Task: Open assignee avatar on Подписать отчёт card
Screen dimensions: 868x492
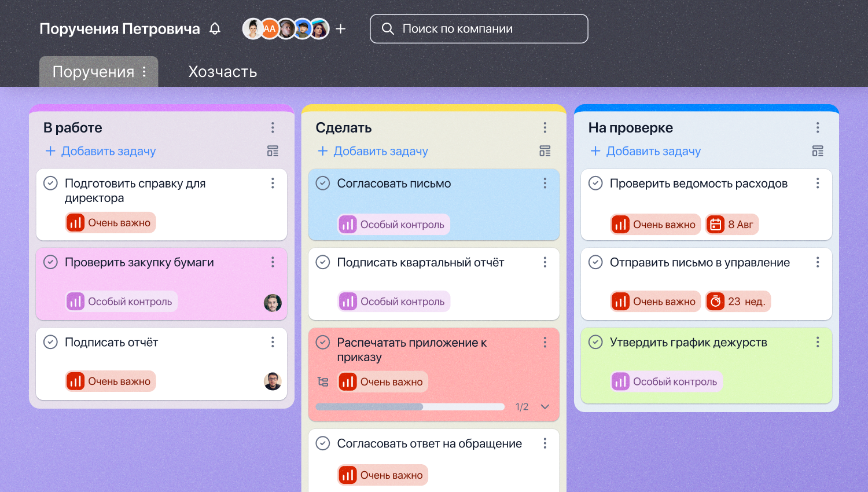Action: (x=273, y=381)
